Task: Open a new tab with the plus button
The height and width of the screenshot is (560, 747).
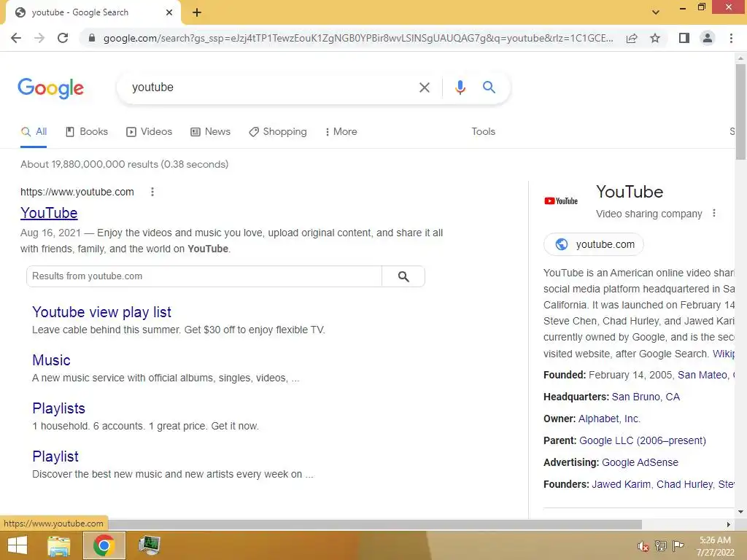Action: click(197, 13)
